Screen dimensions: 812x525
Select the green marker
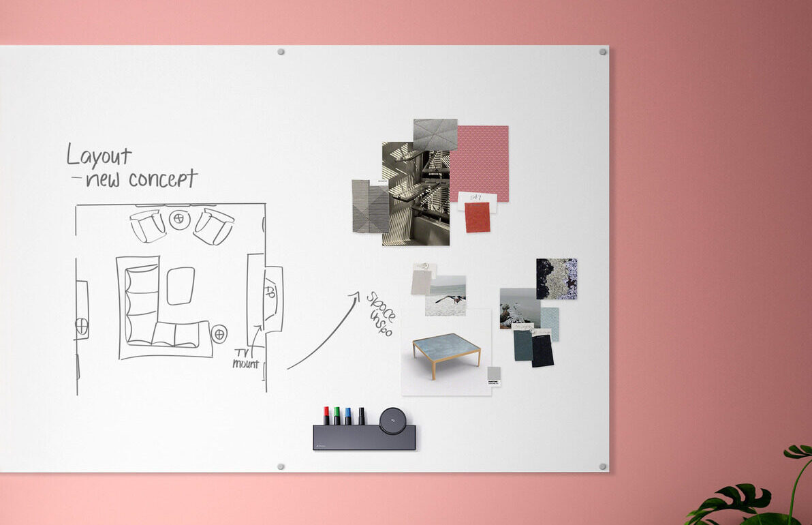[x=337, y=416]
